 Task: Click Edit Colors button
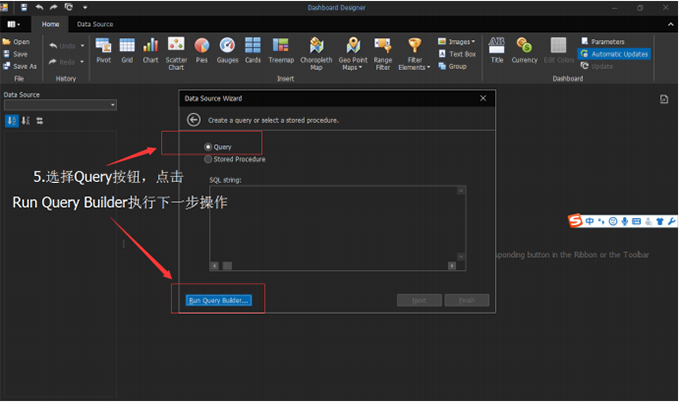point(559,51)
